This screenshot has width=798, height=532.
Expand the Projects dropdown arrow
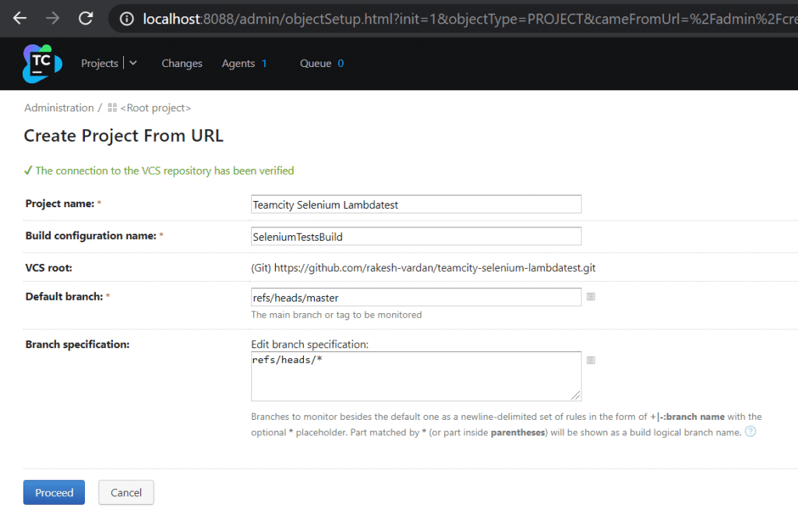[133, 63]
